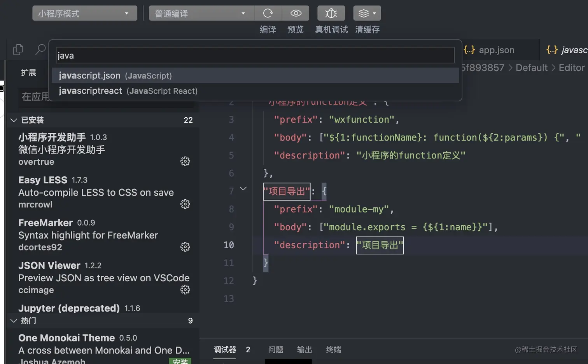
Task: Click the 扩展 sidebar panel title
Action: (28, 73)
